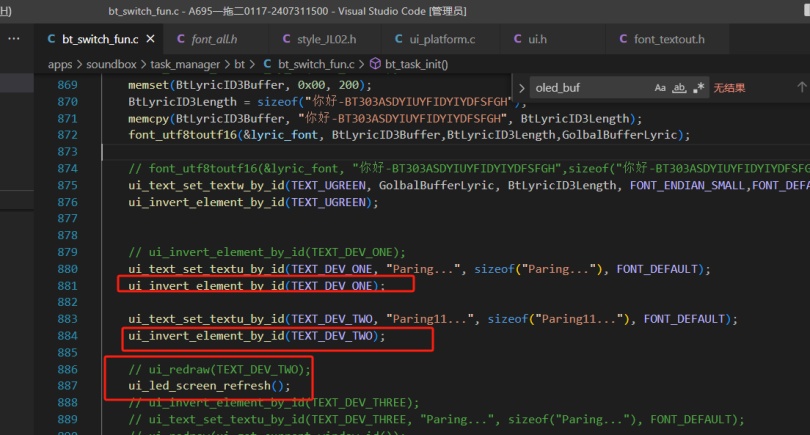Click the bt breadcrumb folder
This screenshot has height=435, width=810.
click(x=239, y=65)
